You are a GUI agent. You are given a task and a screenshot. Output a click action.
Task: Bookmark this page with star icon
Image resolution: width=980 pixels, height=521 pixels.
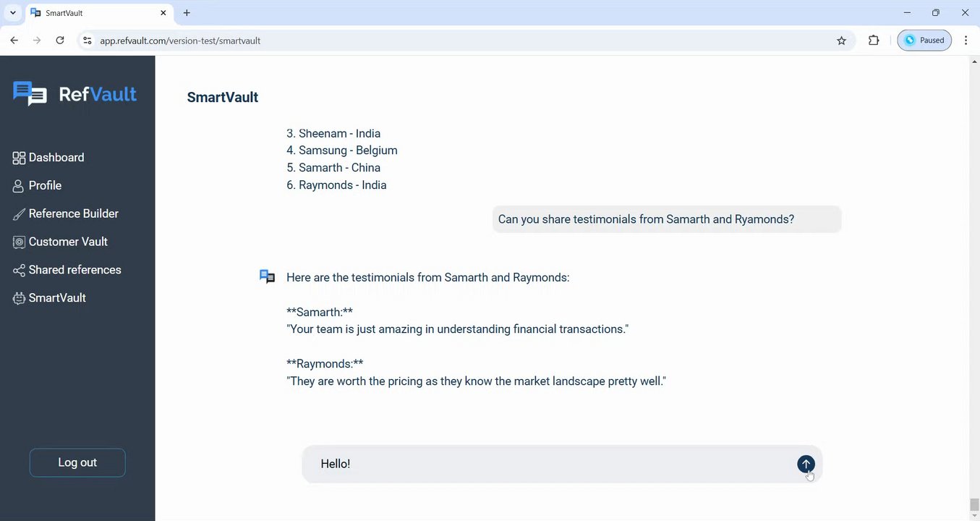click(x=841, y=41)
